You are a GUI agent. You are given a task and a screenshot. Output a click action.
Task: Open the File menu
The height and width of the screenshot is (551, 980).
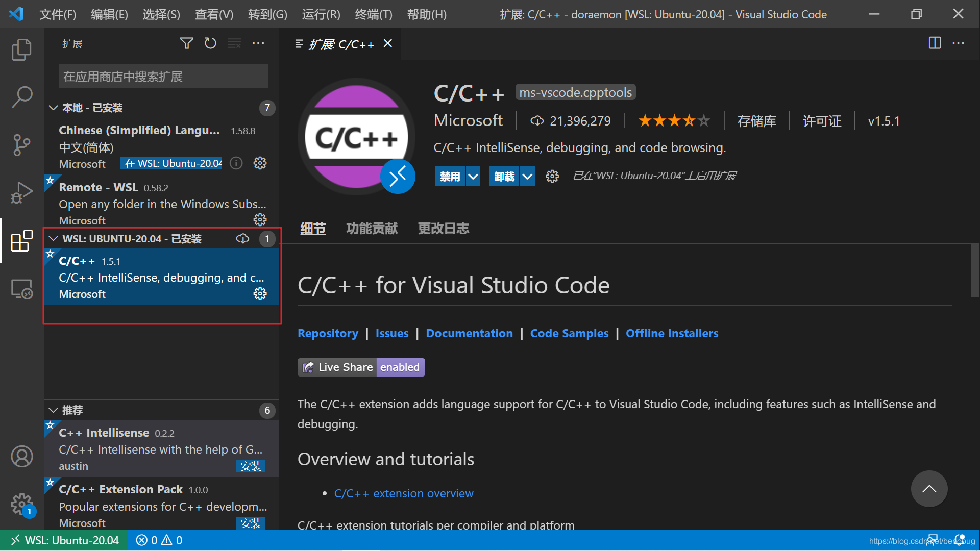pos(58,14)
